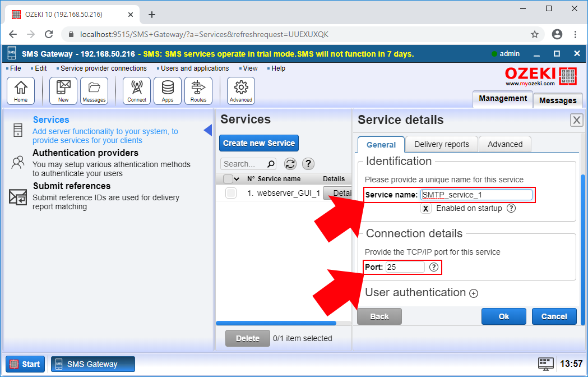Open the Authentication providers link
Image resolution: width=588 pixels, height=377 pixels.
[x=86, y=153]
